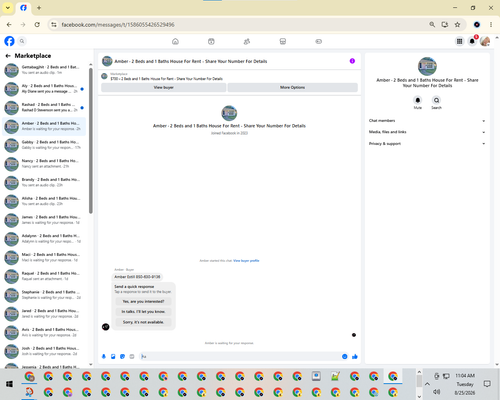
Task: Open the Windows notification center icon
Action: click(x=487, y=384)
